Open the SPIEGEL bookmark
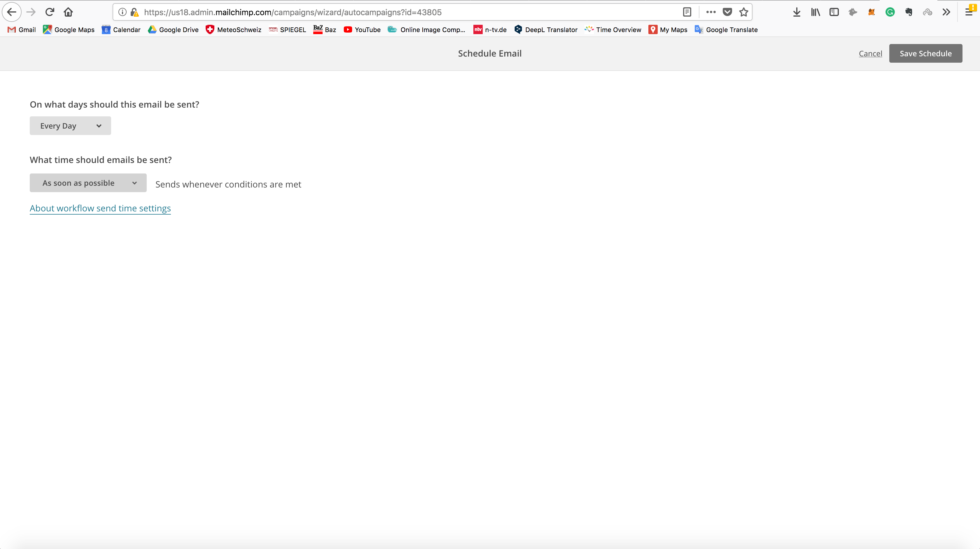The width and height of the screenshot is (980, 549). (x=287, y=30)
